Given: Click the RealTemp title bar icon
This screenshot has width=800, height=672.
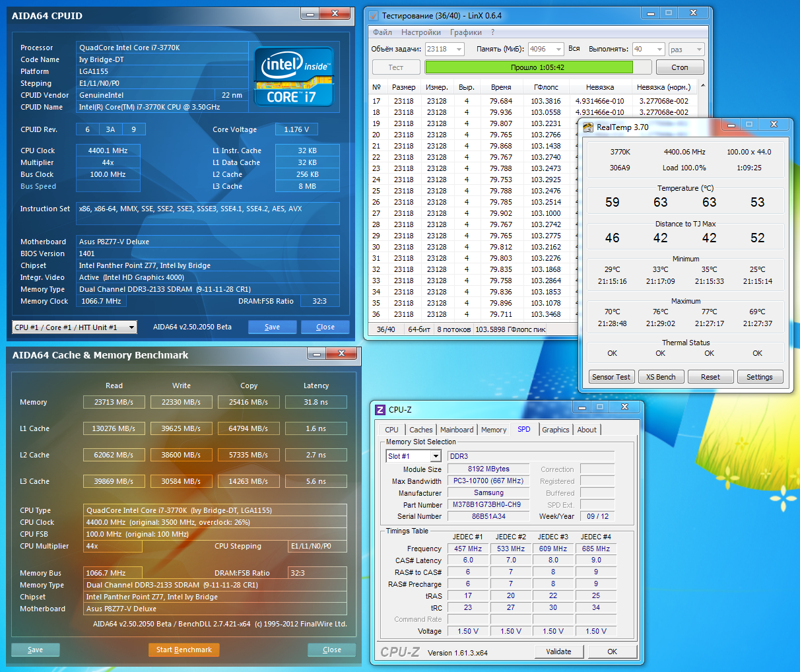Looking at the screenshot, I should click(587, 127).
